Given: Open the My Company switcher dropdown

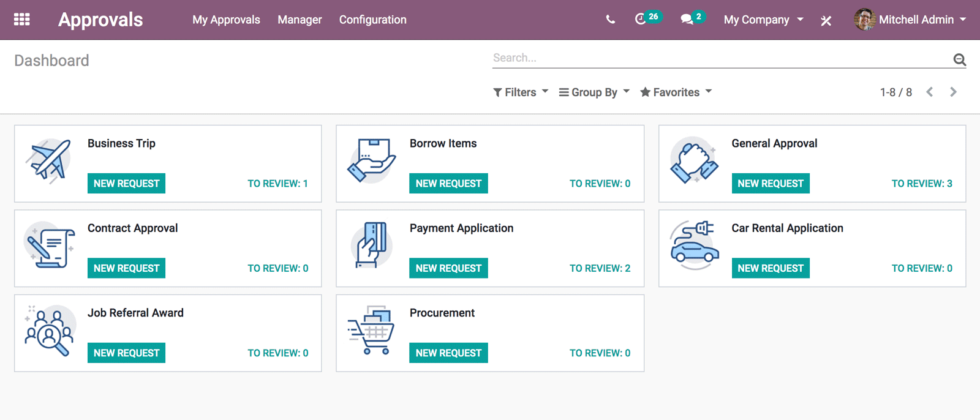Looking at the screenshot, I should pyautogui.click(x=763, y=20).
